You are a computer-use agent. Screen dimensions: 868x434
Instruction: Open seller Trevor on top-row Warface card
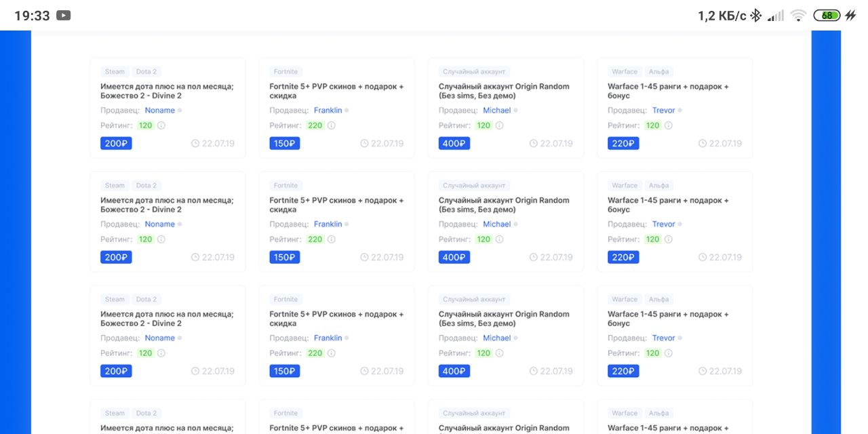pyautogui.click(x=664, y=111)
